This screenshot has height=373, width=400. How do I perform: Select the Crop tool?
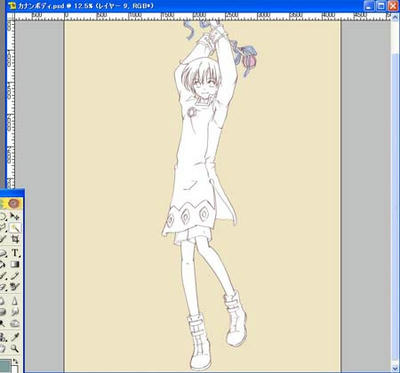15,239
